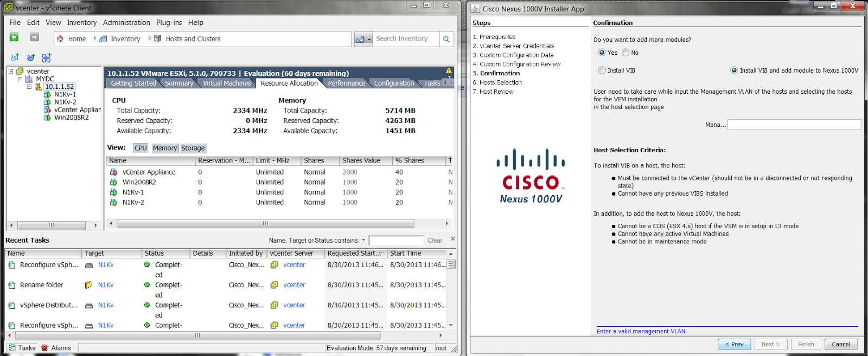Sort by the Shares Value column header

point(366,161)
